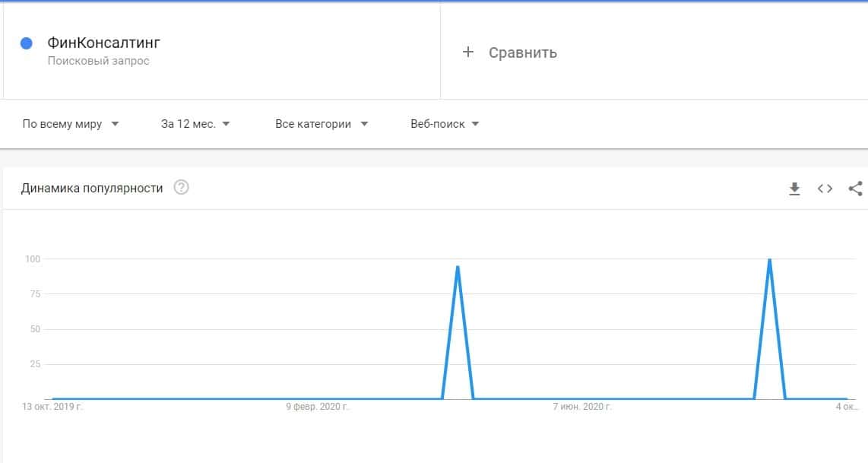868x463 pixels.
Task: Expand the За 12 мес. time range dropdown
Action: [x=195, y=124]
